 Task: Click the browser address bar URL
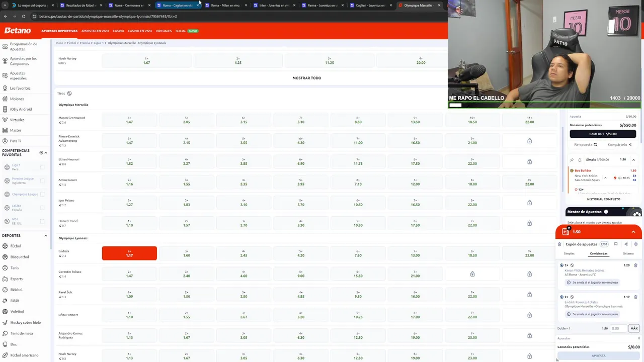pyautogui.click(x=108, y=16)
